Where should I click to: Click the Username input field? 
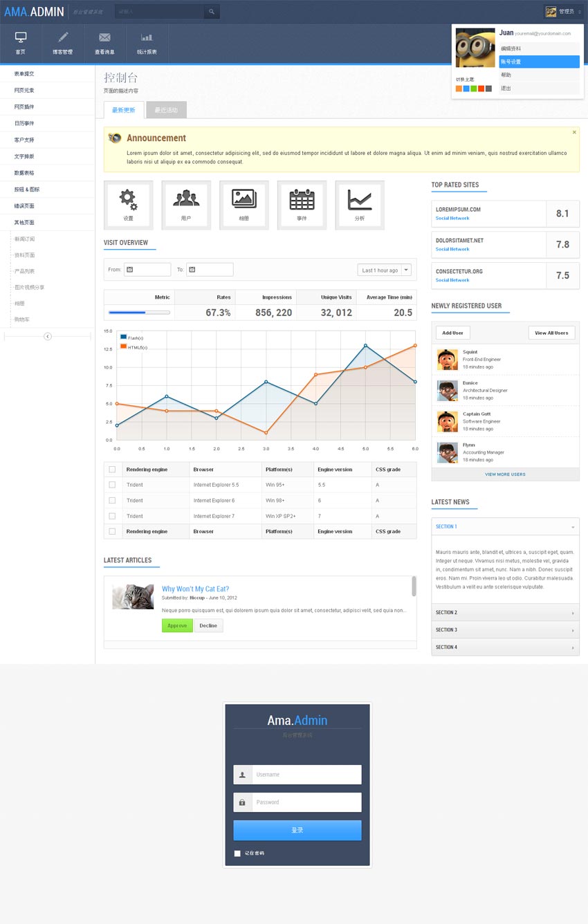point(306,775)
